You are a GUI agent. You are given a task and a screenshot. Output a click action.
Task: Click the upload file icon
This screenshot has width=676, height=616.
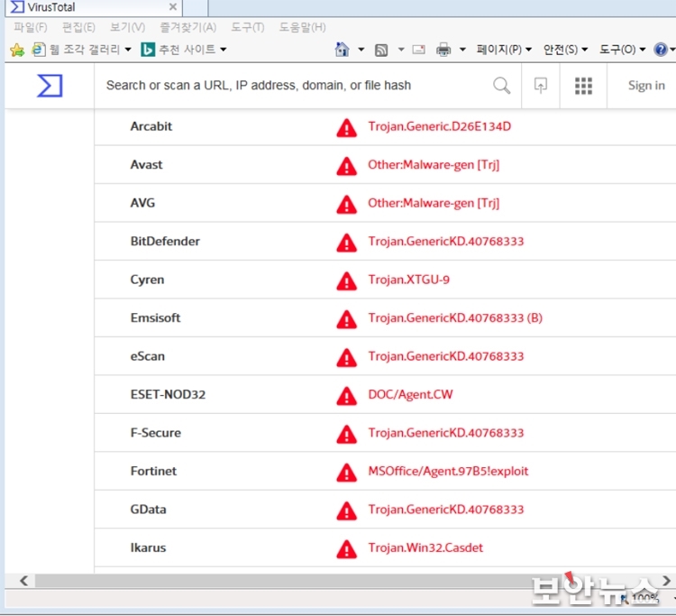click(540, 86)
